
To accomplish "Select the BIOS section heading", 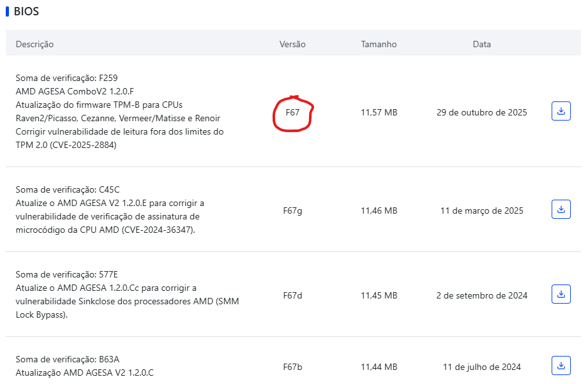I will [26, 11].
